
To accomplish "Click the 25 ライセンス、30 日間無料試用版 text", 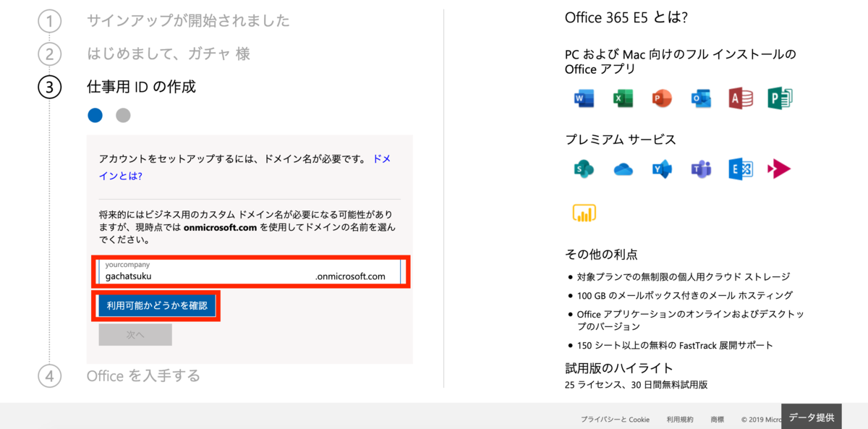I will pos(636,385).
